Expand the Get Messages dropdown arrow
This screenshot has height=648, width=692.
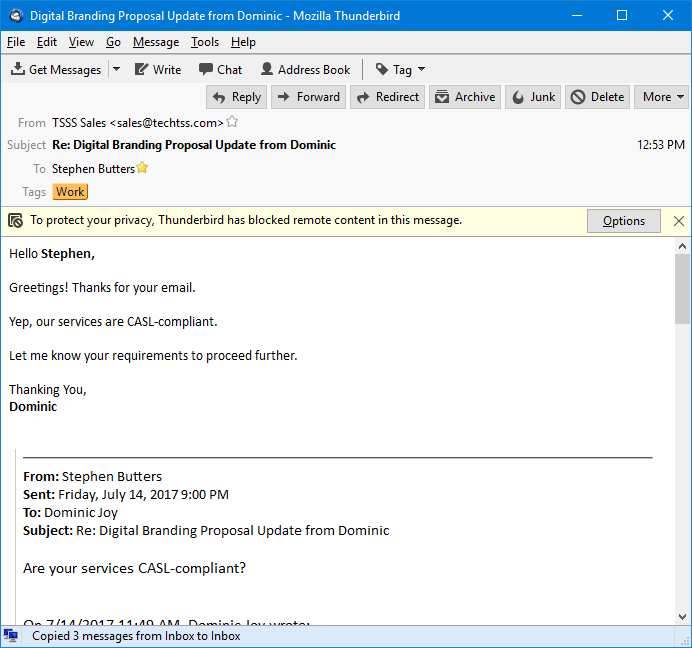pos(116,70)
